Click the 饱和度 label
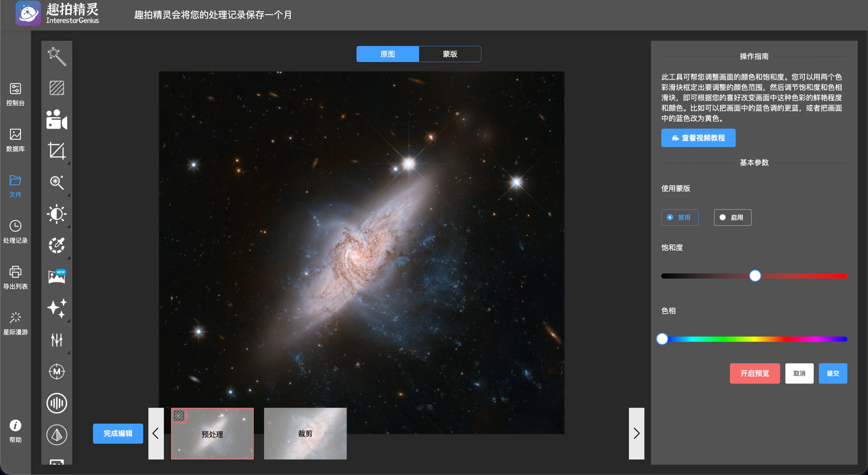The width and height of the screenshot is (868, 475). click(672, 247)
